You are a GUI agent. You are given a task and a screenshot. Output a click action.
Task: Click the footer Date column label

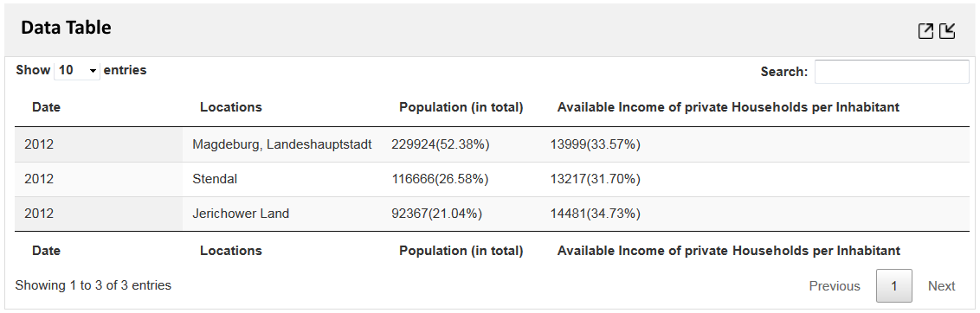tap(46, 251)
